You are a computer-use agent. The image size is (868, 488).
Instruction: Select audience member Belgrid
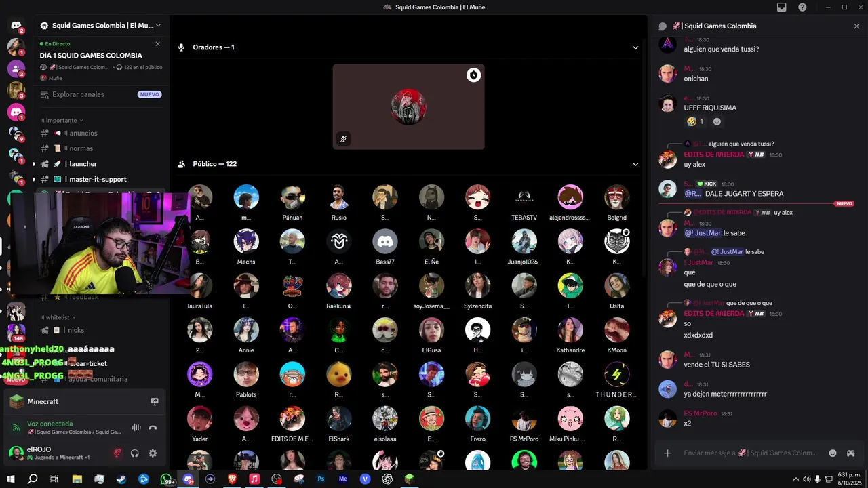click(617, 201)
